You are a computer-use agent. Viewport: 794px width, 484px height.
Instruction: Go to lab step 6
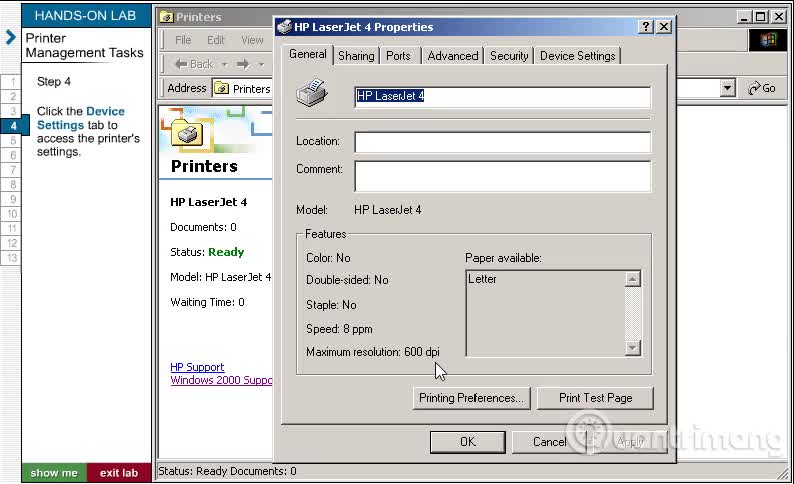[x=12, y=155]
